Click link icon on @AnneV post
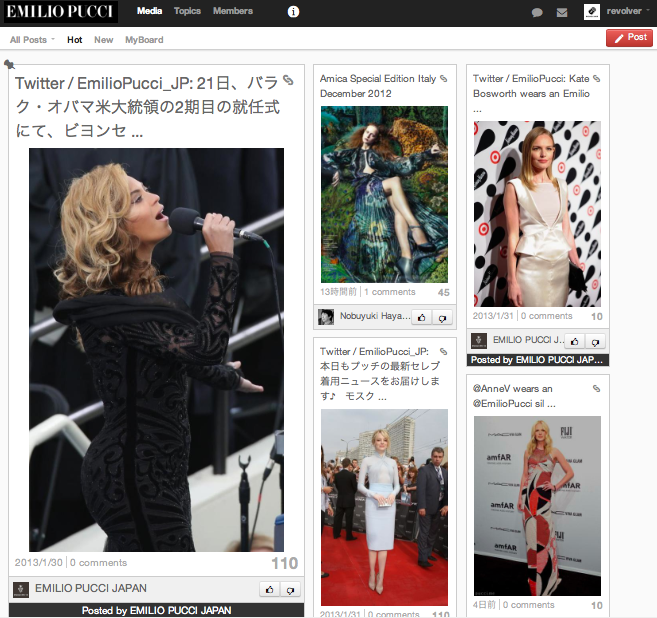The width and height of the screenshot is (657, 618). 596,388
